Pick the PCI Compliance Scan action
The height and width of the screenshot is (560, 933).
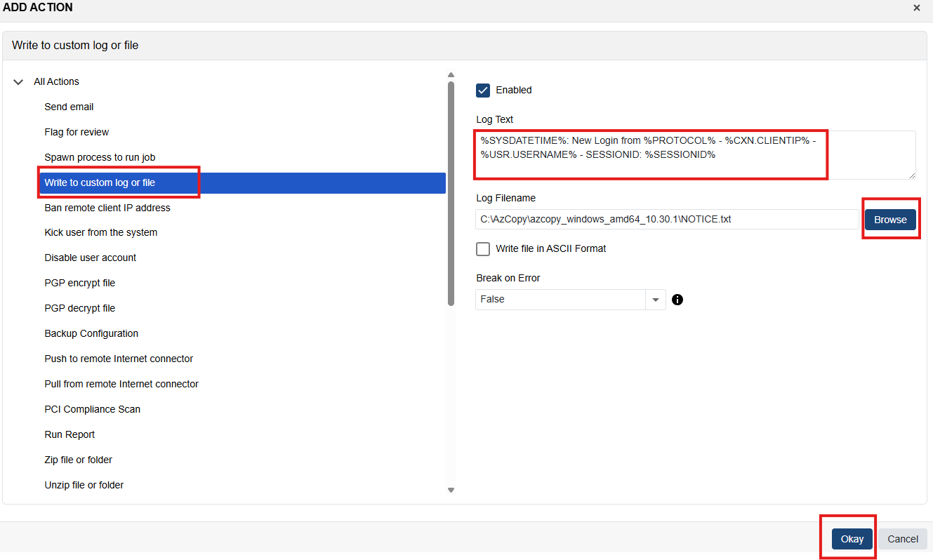(x=92, y=409)
